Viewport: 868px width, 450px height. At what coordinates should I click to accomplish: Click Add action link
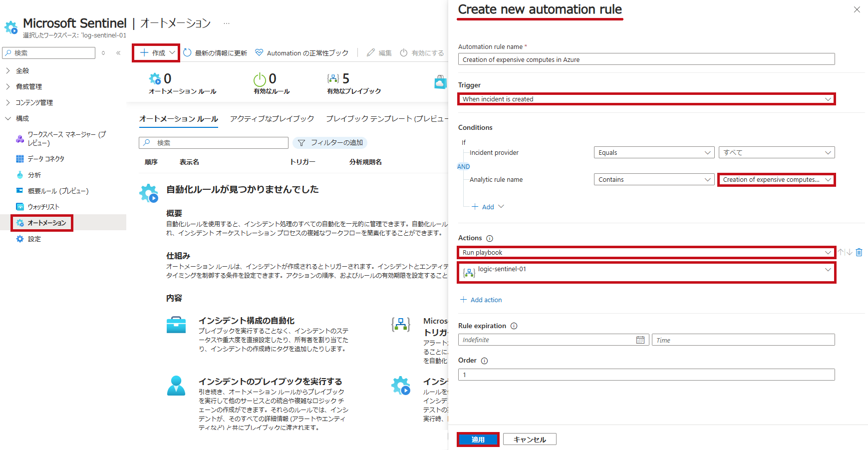pyautogui.click(x=481, y=300)
